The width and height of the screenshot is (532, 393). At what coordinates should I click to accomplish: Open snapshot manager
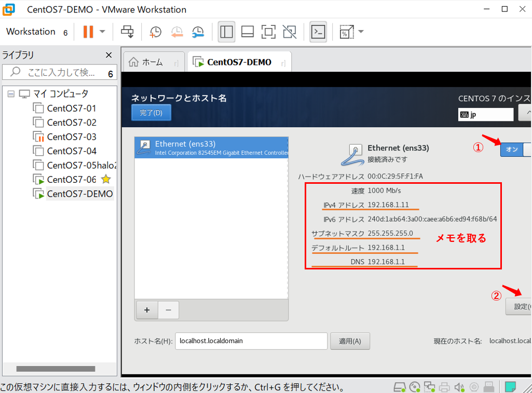tap(198, 32)
